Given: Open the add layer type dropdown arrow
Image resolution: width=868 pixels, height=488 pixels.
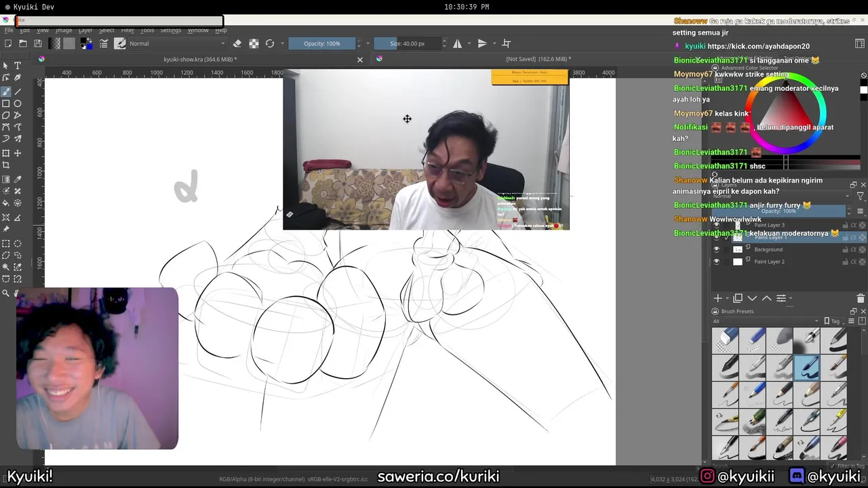Looking at the screenshot, I should (x=727, y=298).
